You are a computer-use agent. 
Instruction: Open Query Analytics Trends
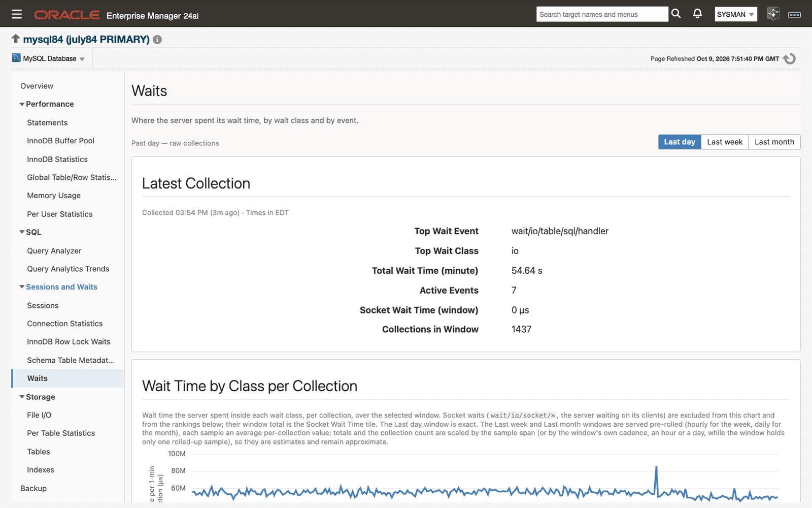click(68, 269)
